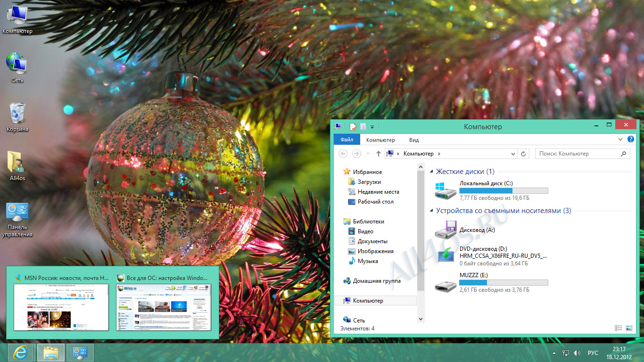
Task: Click Элементов: 4 status text
Action: (357, 329)
